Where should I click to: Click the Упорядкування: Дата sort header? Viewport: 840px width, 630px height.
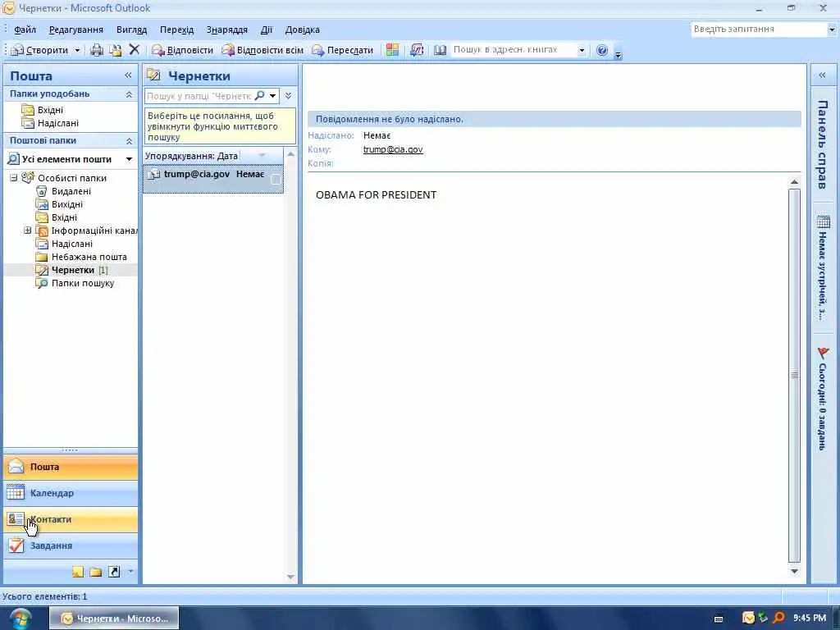pos(191,156)
